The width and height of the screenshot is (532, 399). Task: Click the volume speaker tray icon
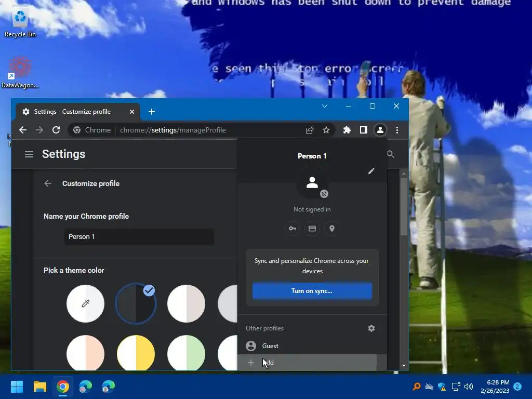[469, 387]
